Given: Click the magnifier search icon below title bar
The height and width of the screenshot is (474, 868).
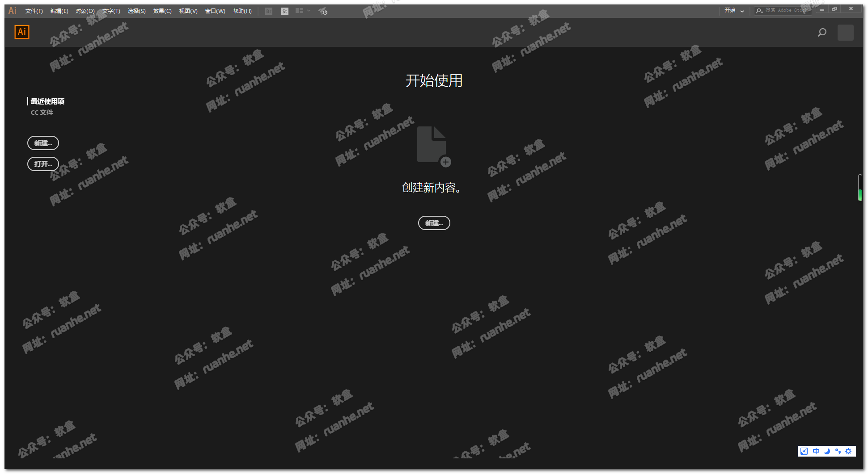Looking at the screenshot, I should tap(822, 32).
